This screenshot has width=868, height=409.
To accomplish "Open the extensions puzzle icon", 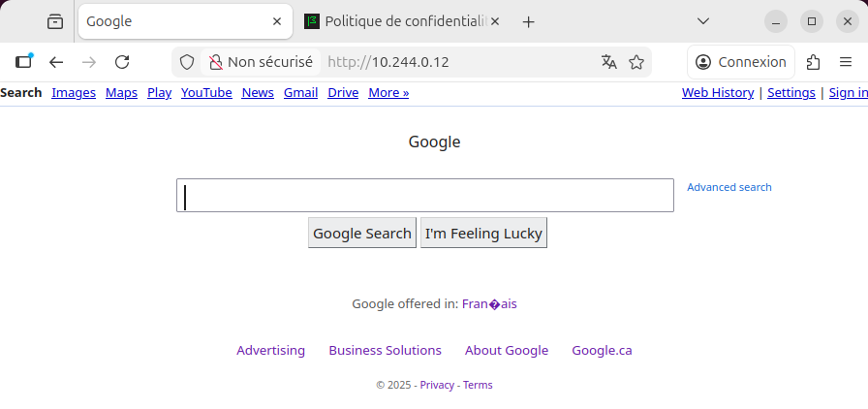I will click(814, 62).
